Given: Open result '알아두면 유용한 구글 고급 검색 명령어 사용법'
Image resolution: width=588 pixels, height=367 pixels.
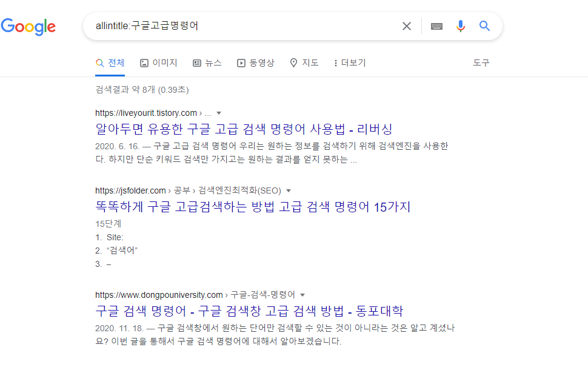Looking at the screenshot, I should click(x=244, y=129).
